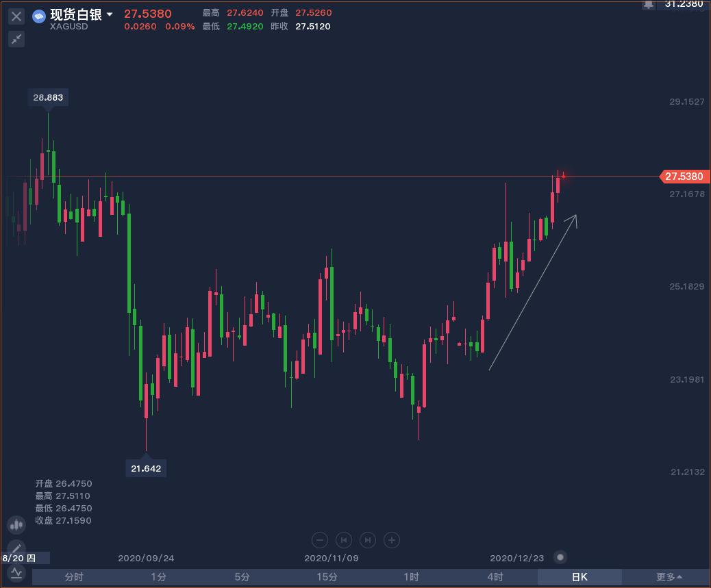The height and width of the screenshot is (588, 711).
Task: Open the candlestick chart type icon
Action: [x=16, y=525]
